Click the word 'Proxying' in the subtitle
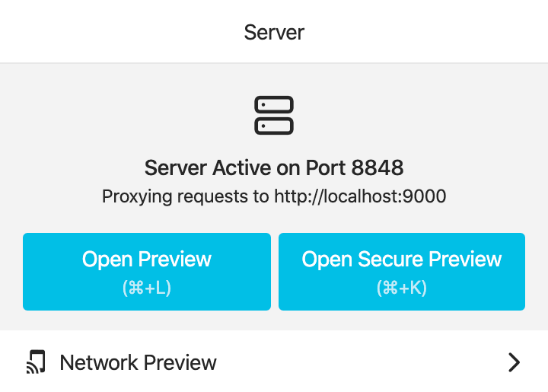Viewport: 548px width, 392px height. [x=138, y=196]
